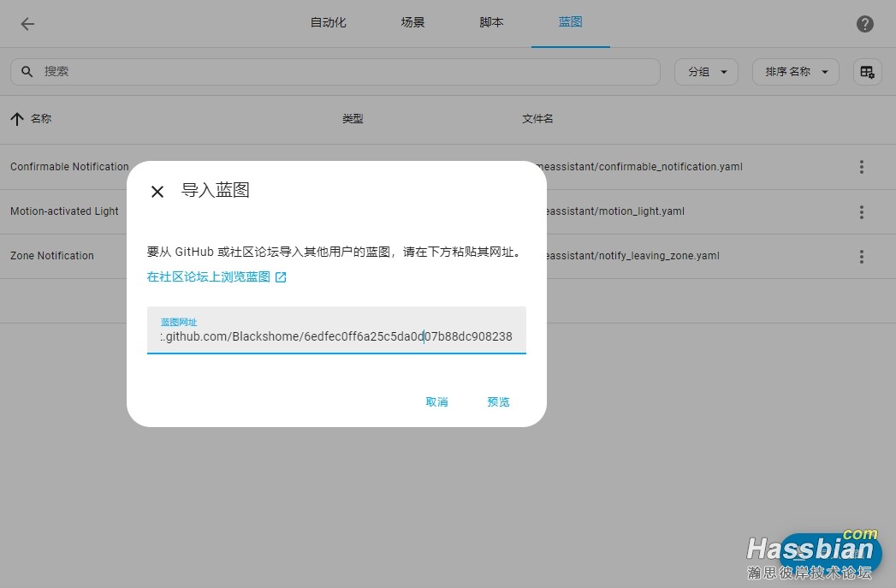Toggle sort arrow beside 名称 column

pyautogui.click(x=17, y=119)
